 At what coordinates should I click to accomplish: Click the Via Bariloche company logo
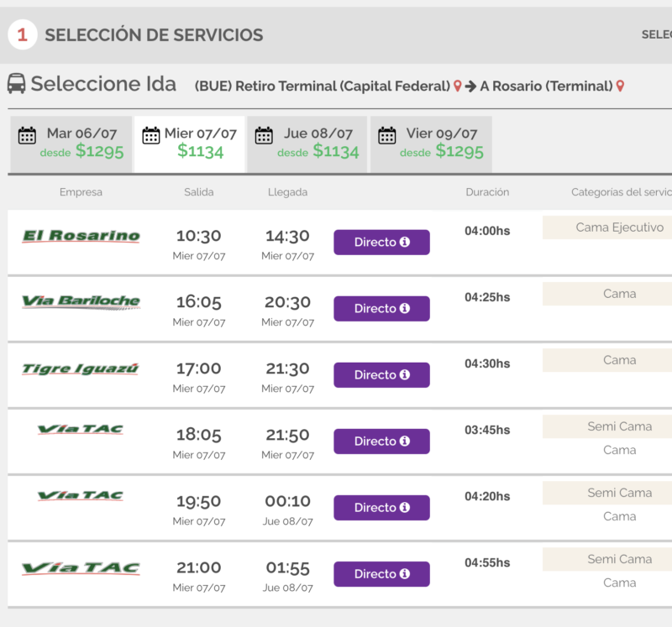tap(81, 301)
